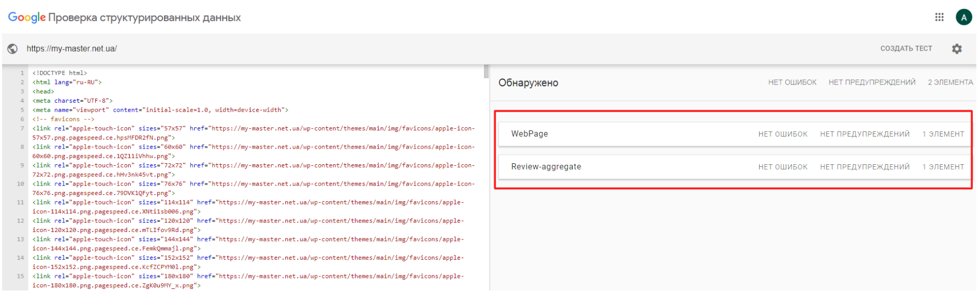Click 1 ЭЛЕМЕНТ in the WebPage row
This screenshot has height=291, width=980.
coord(943,134)
